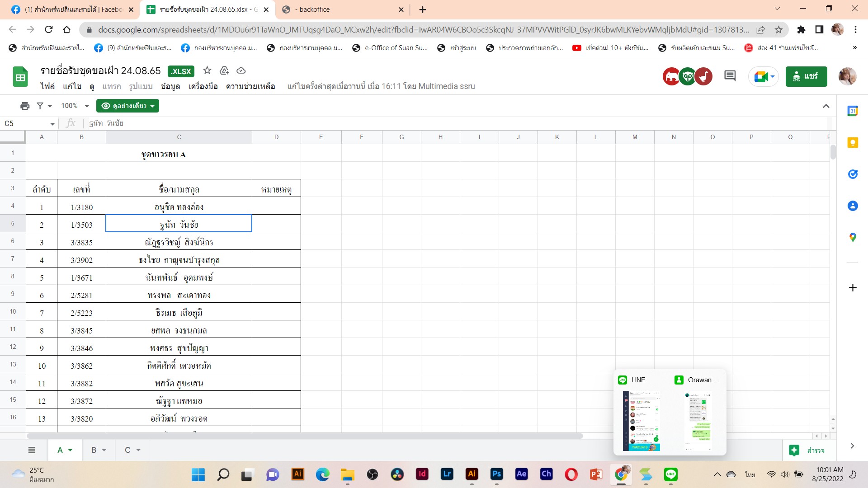Open the comment history icon
The width and height of the screenshot is (868, 488).
coord(730,76)
